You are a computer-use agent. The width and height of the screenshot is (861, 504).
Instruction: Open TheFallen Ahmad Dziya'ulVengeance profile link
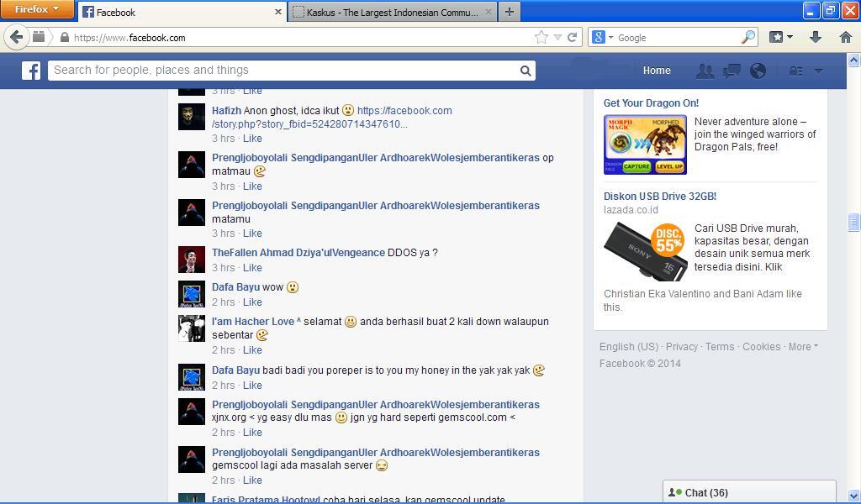point(298,252)
